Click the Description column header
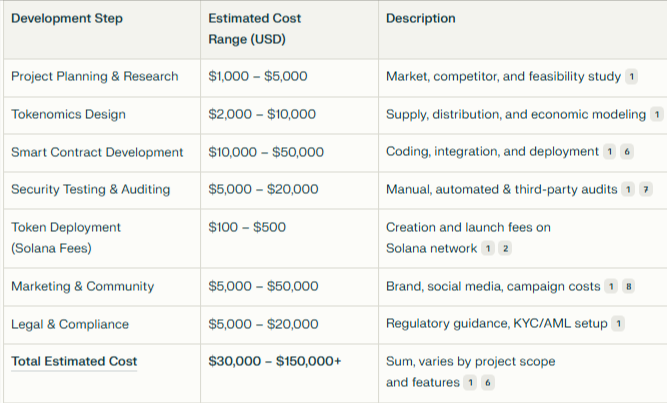Viewport: 667px width, 403px height. [421, 18]
